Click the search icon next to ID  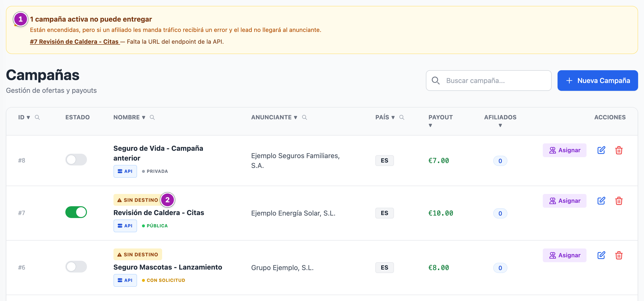pos(37,117)
